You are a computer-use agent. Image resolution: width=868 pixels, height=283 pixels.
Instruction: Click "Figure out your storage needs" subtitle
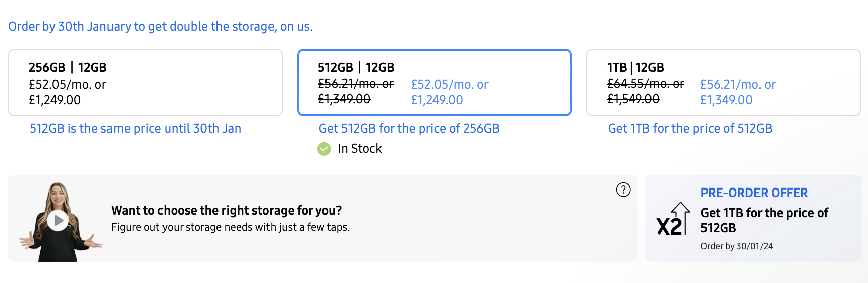(x=230, y=227)
